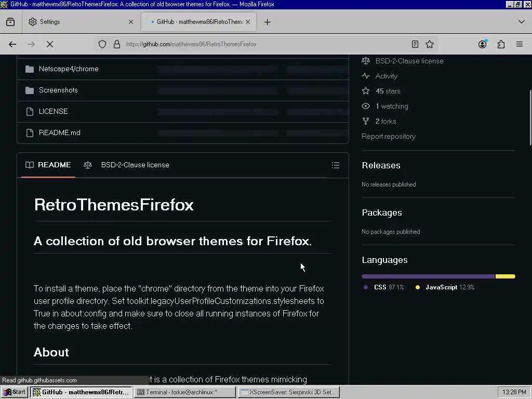532x399 pixels.
Task: Click the forward navigation arrow
Action: coord(31,45)
